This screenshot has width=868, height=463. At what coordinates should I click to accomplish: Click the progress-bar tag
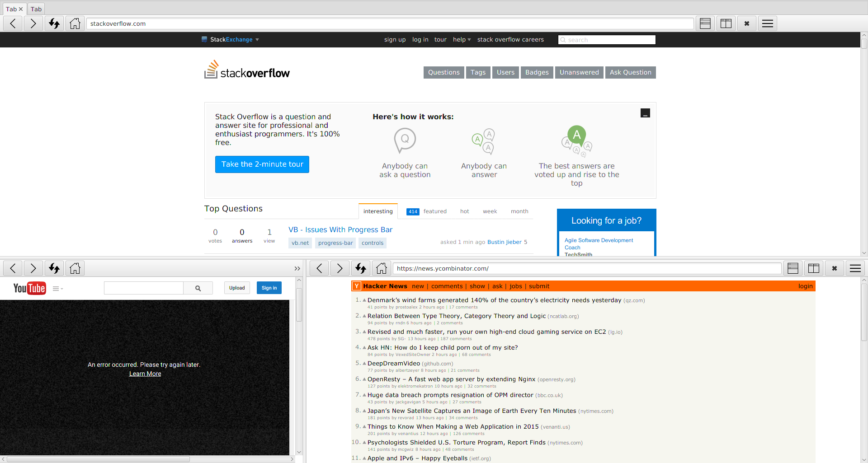tap(335, 243)
